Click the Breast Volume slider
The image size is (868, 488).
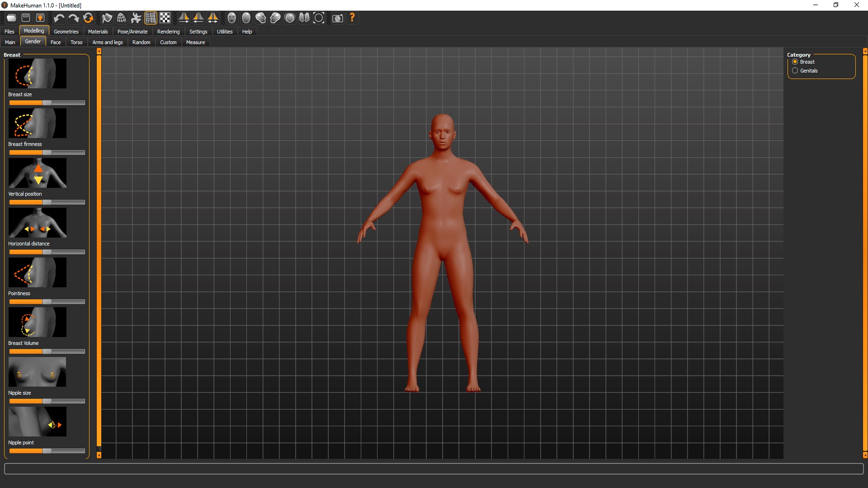(47, 352)
